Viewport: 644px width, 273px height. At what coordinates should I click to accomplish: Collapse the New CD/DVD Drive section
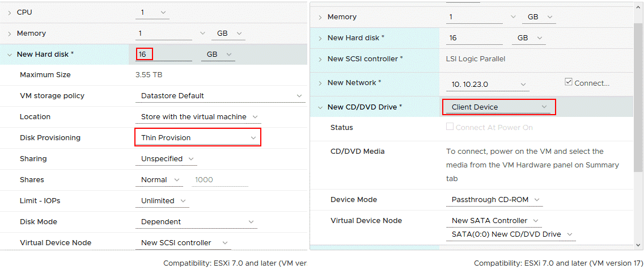click(x=320, y=107)
